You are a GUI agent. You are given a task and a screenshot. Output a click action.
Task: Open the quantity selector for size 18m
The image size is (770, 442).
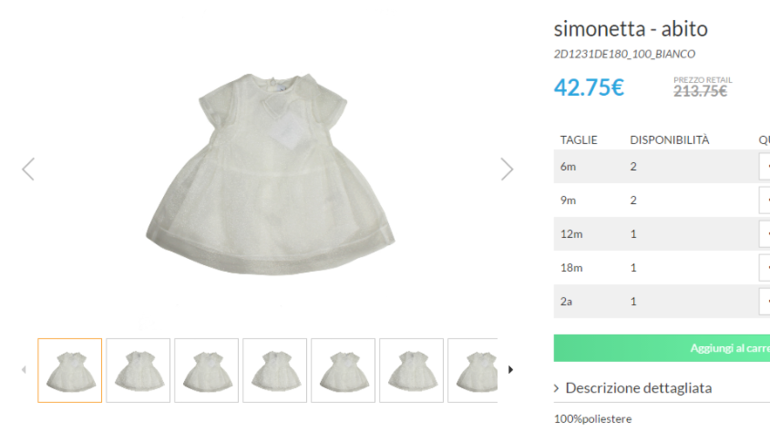pyautogui.click(x=765, y=268)
